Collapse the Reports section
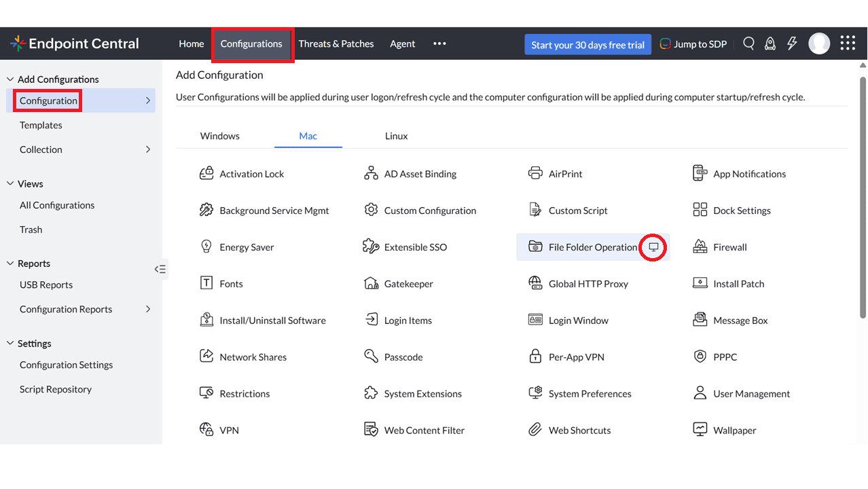Image resolution: width=868 pixels, height=489 pixels. tap(10, 264)
